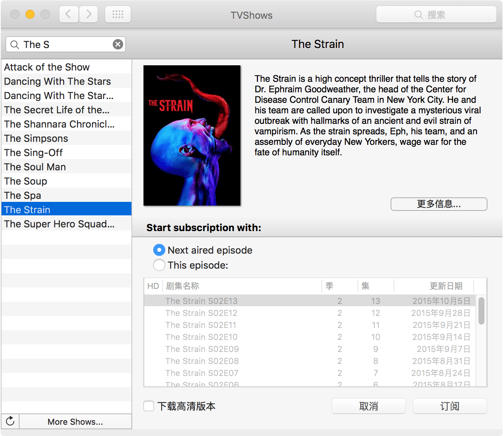Click the 订阅 subscribe button
Viewport: 504px width, 436px height.
tap(450, 406)
